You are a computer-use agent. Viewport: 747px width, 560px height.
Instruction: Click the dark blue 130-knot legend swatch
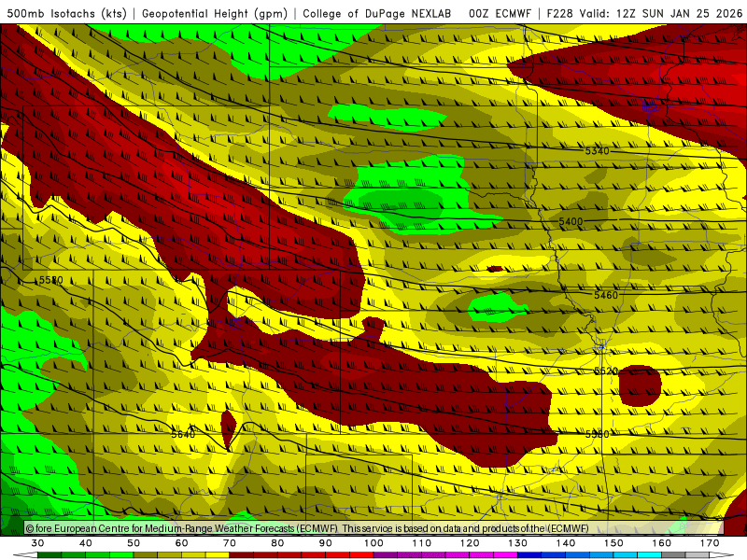point(529,555)
